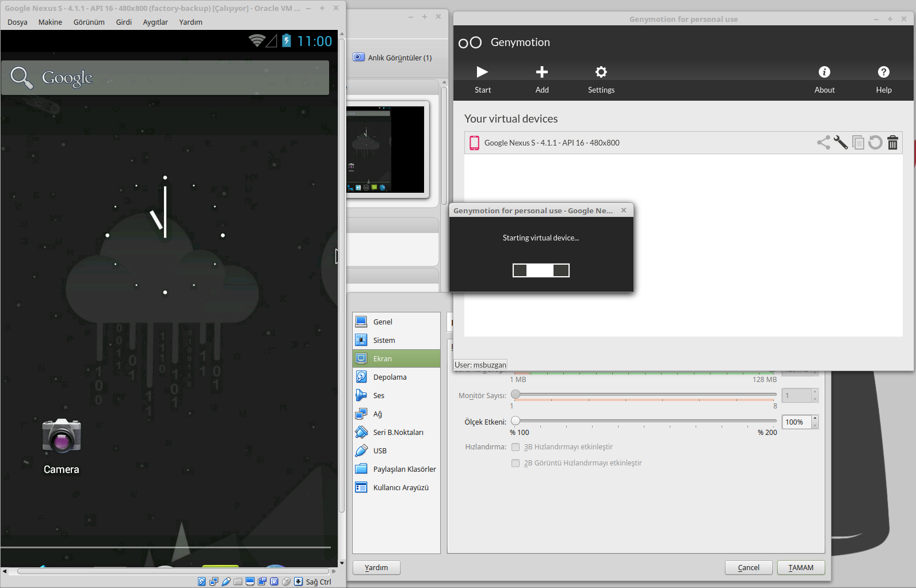Tap the Google search magnifier icon
This screenshot has width=916, height=588.
(x=22, y=78)
